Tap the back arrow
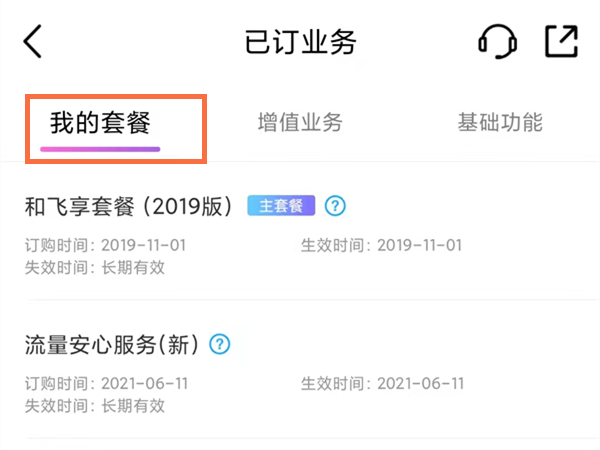 pos(34,42)
